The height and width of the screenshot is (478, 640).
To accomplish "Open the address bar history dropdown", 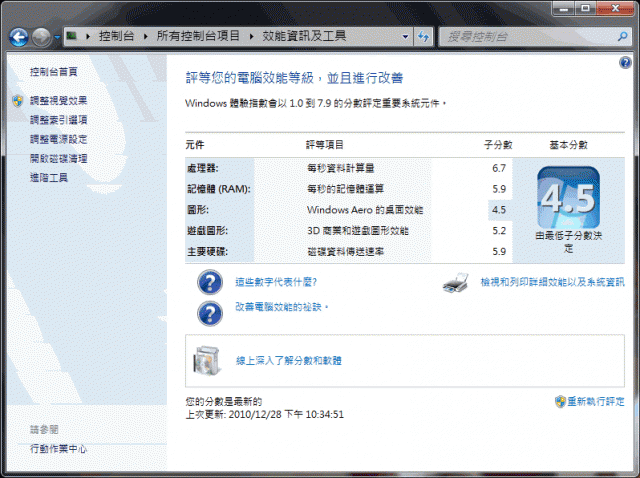I will coord(405,37).
